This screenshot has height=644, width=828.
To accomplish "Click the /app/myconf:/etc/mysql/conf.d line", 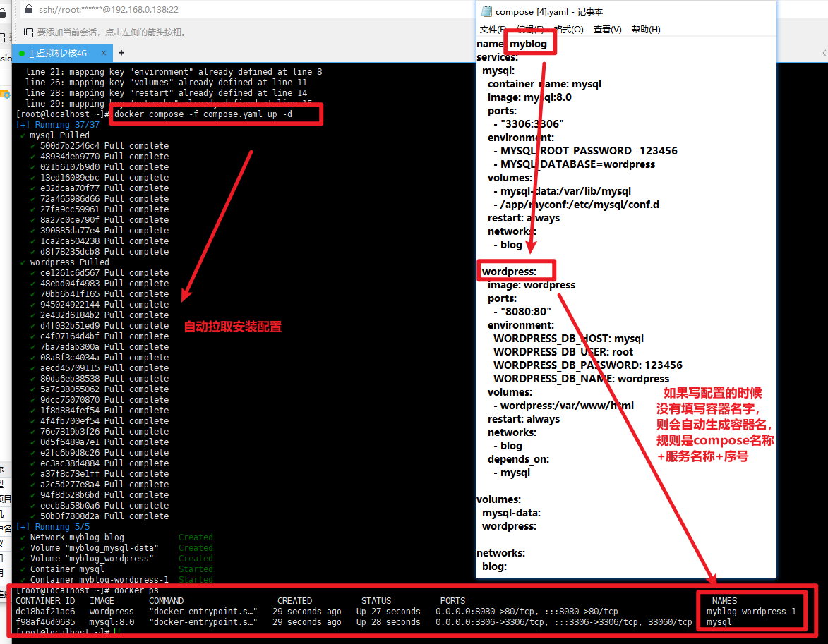I will click(576, 205).
